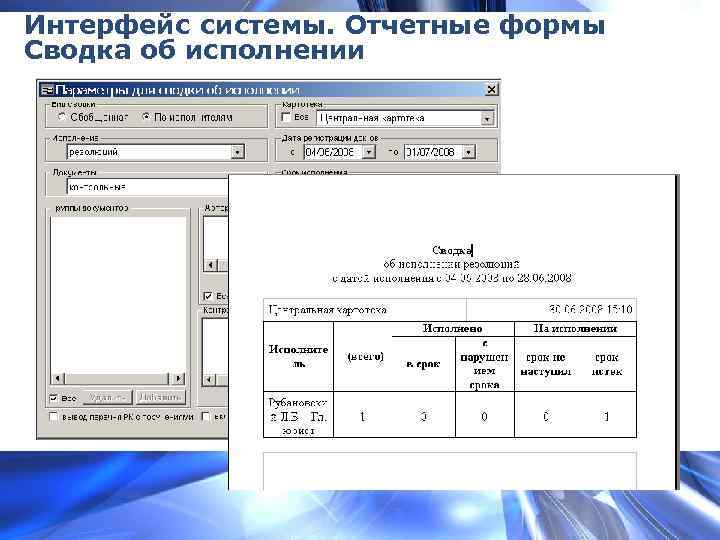Toggle the "Все" checkbox below authors list
This screenshot has width=720, height=540.
[x=208, y=296]
